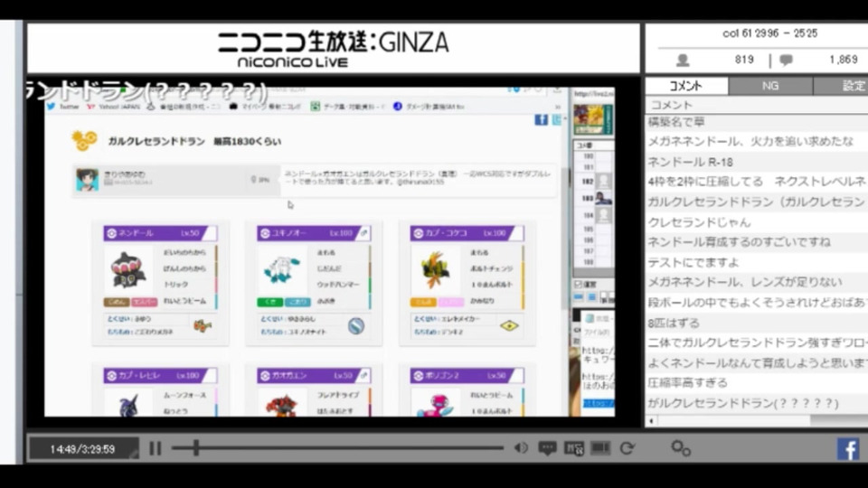Screen dimensions: 868x488
Task: Click Facebook share icon on team page
Action: [x=541, y=119]
